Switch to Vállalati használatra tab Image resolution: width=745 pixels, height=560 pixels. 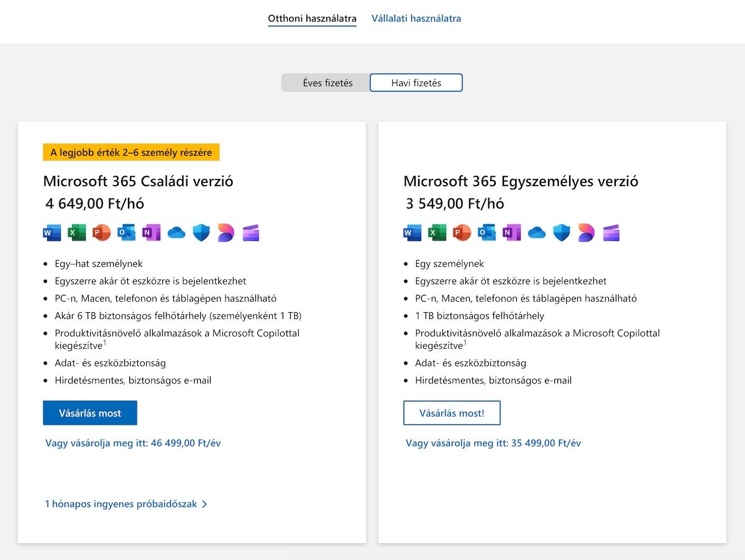(416, 19)
